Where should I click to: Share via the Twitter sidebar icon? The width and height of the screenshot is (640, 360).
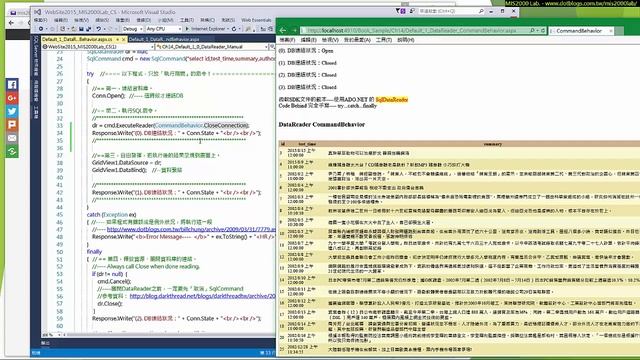pyautogui.click(x=12, y=111)
